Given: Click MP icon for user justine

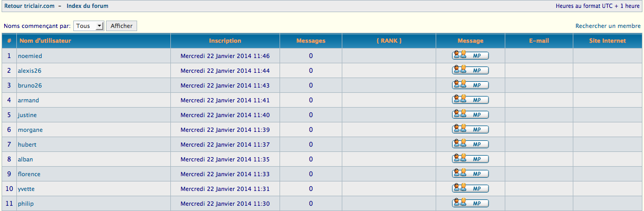Looking at the screenshot, I should 470,115.
